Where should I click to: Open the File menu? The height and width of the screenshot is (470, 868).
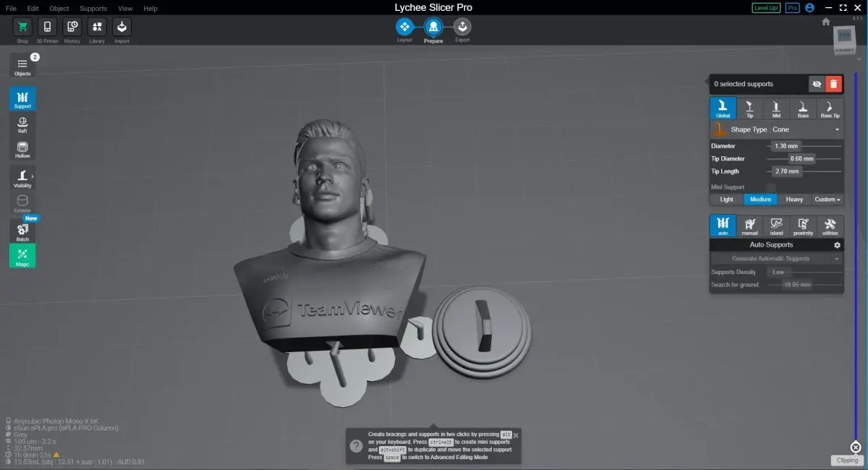[x=11, y=9]
